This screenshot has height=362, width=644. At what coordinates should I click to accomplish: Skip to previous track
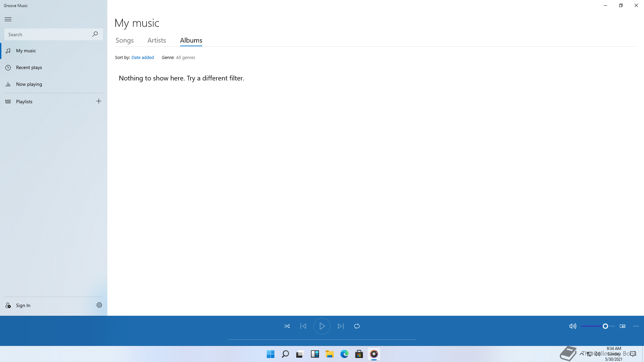click(303, 326)
